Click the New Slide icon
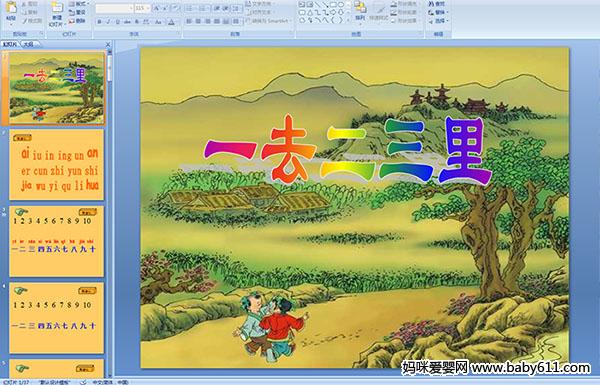The height and width of the screenshot is (385, 600). tap(57, 13)
